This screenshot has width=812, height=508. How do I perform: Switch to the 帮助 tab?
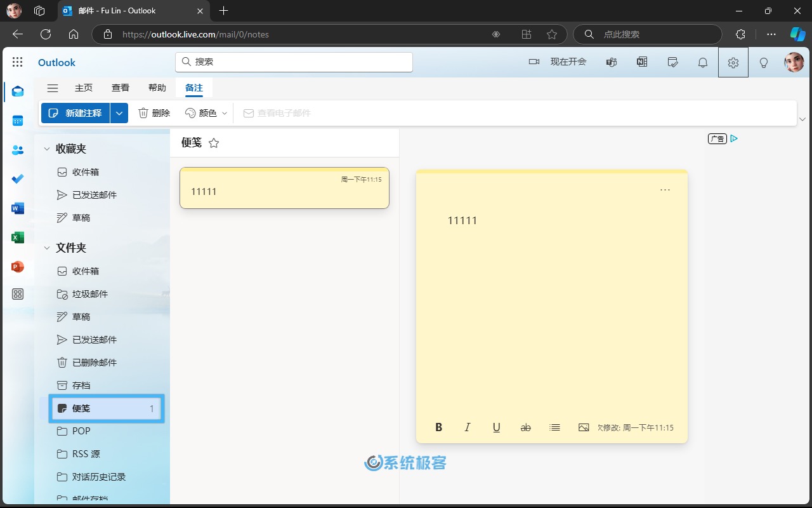pos(157,88)
